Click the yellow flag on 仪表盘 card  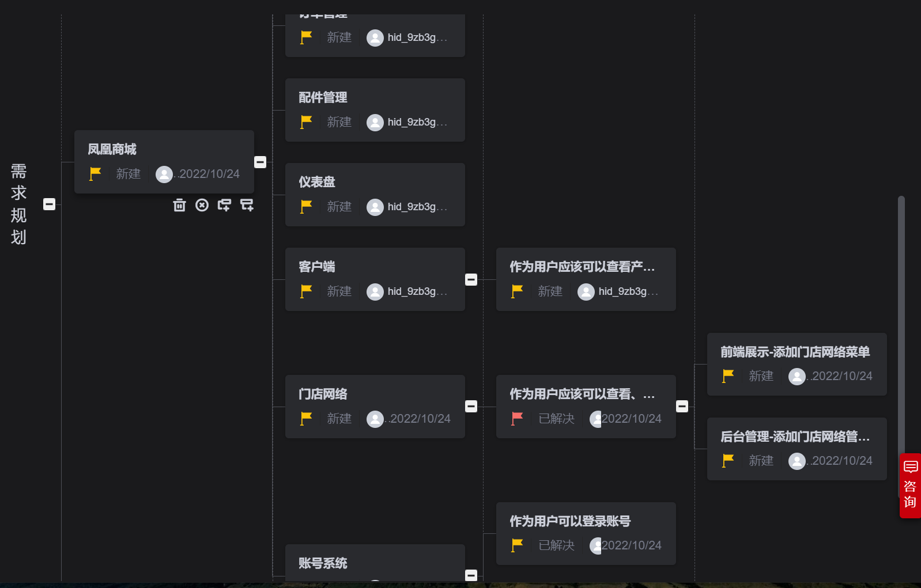306,207
